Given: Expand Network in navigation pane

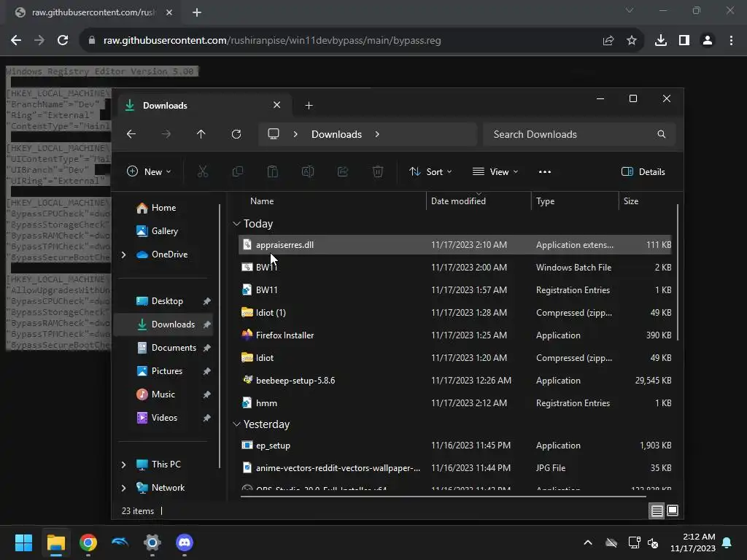Looking at the screenshot, I should 124,488.
